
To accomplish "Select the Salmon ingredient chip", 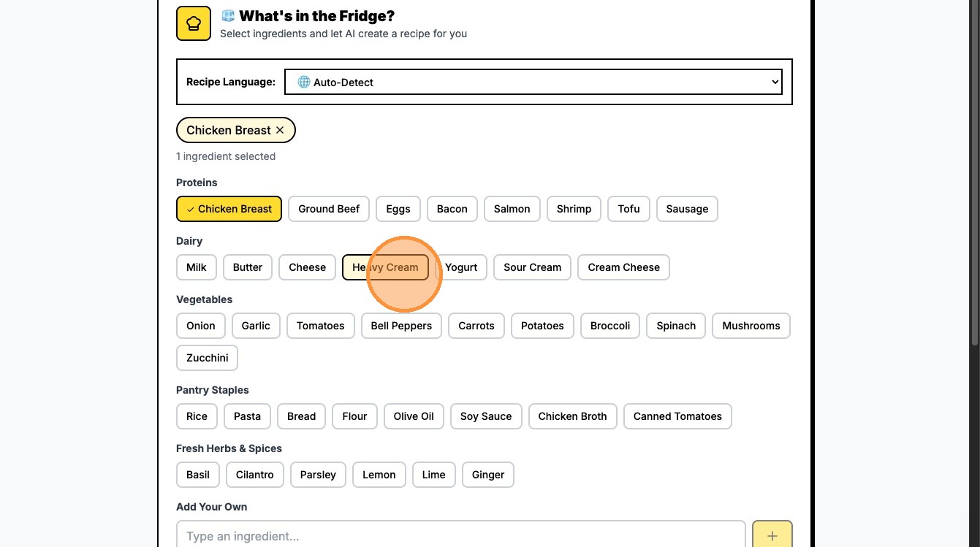I will [x=512, y=209].
